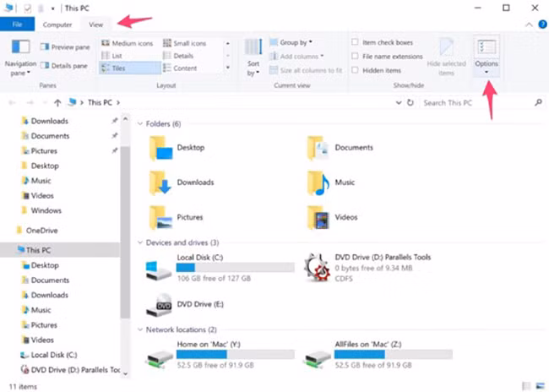Expand the Options dropdown arrow
Screen dimensions: 549x392
(x=486, y=73)
